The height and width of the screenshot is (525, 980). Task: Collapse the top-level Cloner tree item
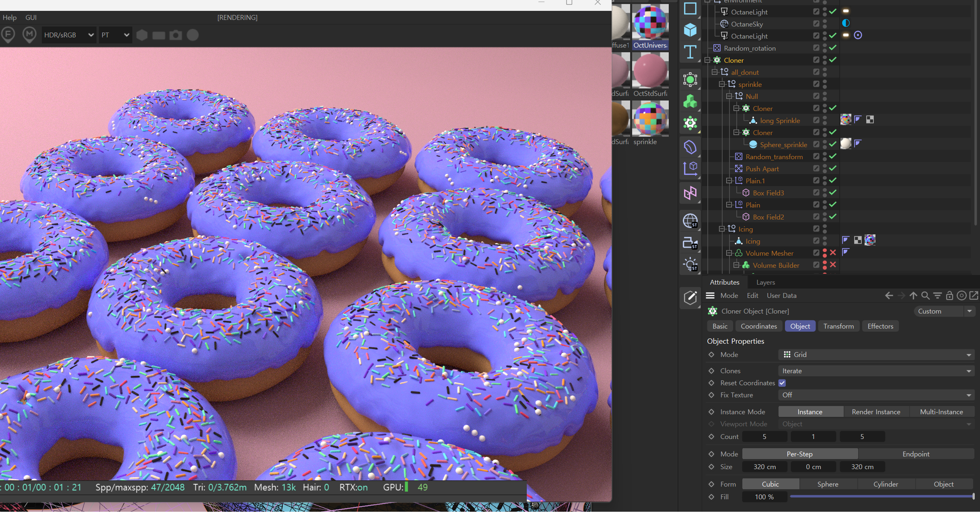pyautogui.click(x=707, y=60)
